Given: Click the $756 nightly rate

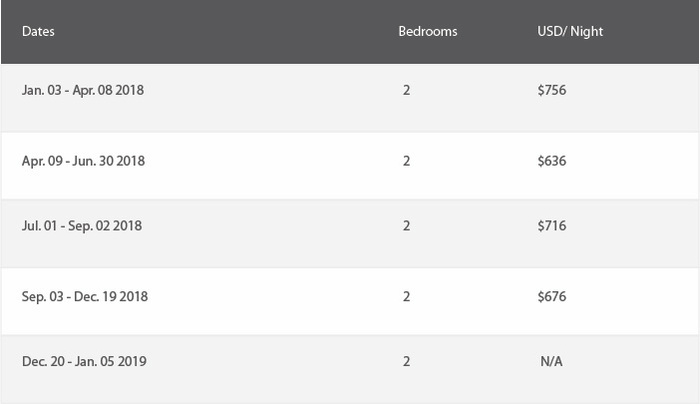Looking at the screenshot, I should pyautogui.click(x=552, y=90).
